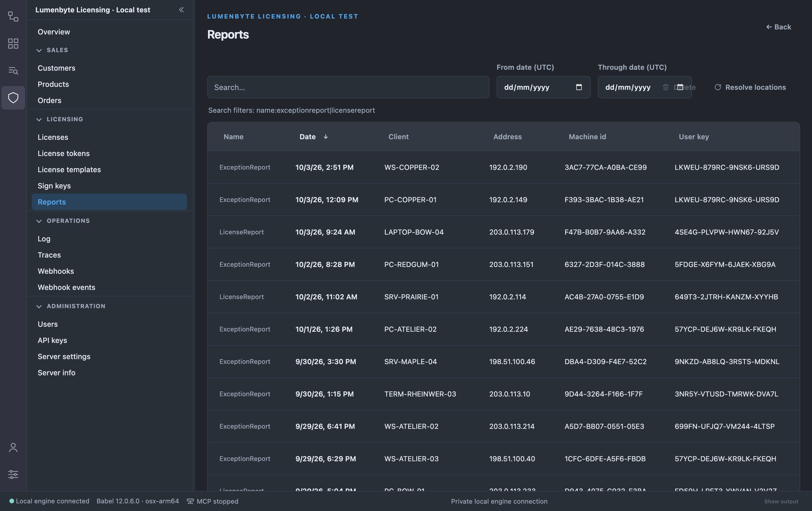This screenshot has height=511, width=812.
Task: Collapse the OPERATIONS section chevron
Action: point(39,221)
